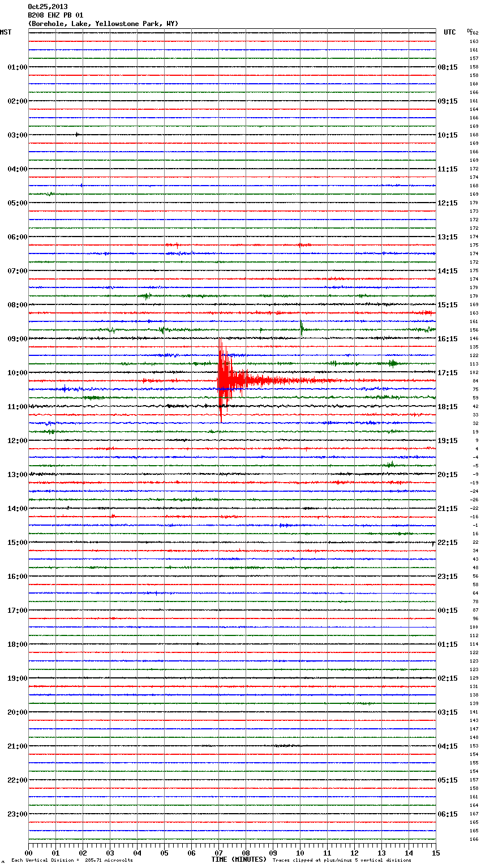The width and height of the screenshot is (481, 868).
Task: Select the 10:00 MST time label
Action: tap(18, 373)
